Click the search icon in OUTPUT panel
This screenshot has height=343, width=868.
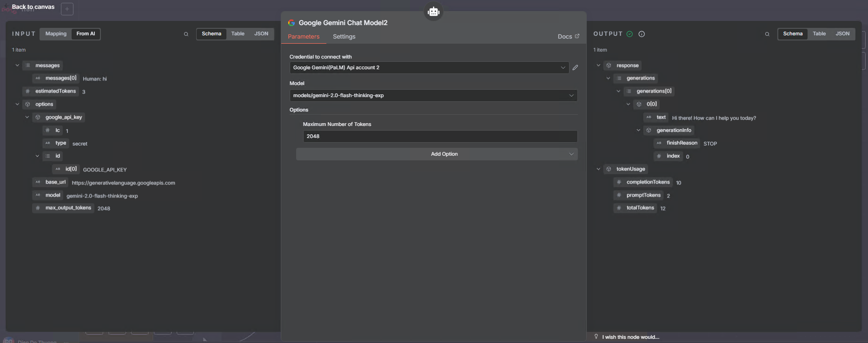tap(767, 34)
